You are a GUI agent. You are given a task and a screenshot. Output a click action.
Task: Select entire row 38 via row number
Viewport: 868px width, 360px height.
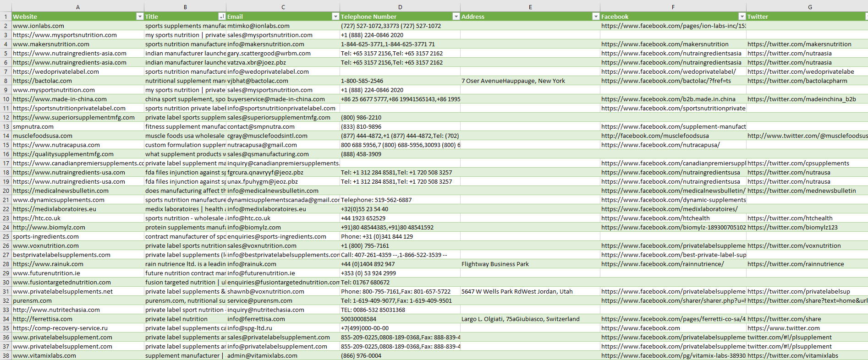[6, 355]
